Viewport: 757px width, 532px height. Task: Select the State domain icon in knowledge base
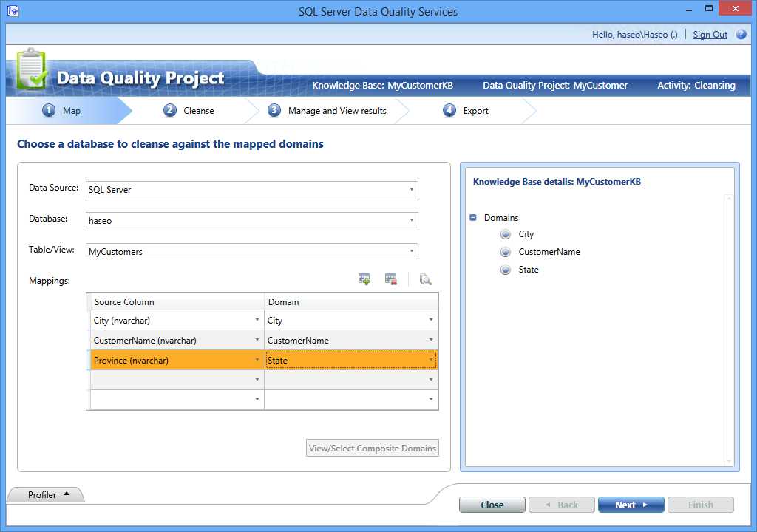click(506, 270)
